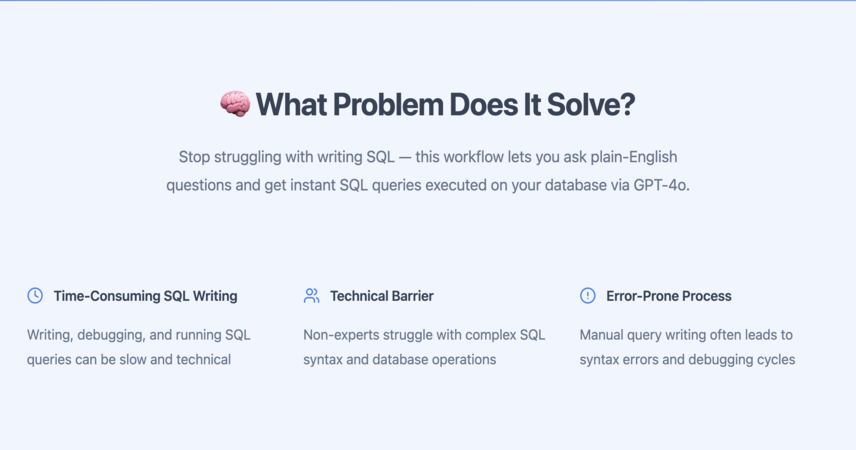
Task: Click the Time-Consuming SQL Writing title
Action: pyautogui.click(x=145, y=296)
